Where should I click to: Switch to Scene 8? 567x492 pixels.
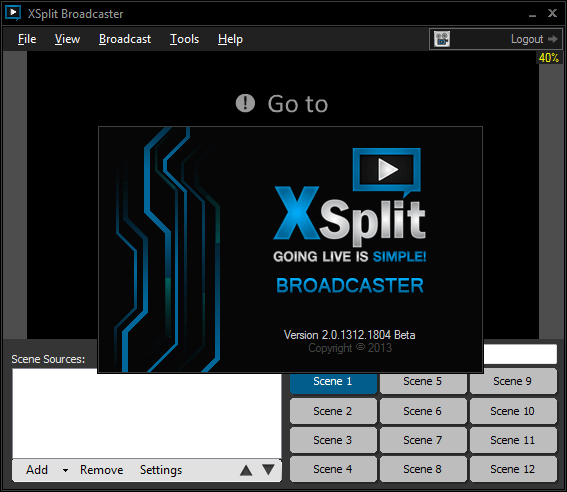point(423,469)
